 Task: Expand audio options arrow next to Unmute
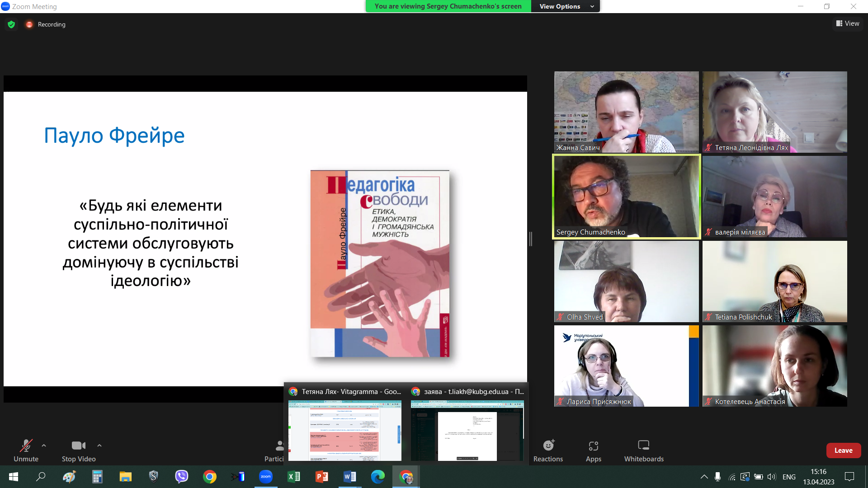tap(44, 446)
